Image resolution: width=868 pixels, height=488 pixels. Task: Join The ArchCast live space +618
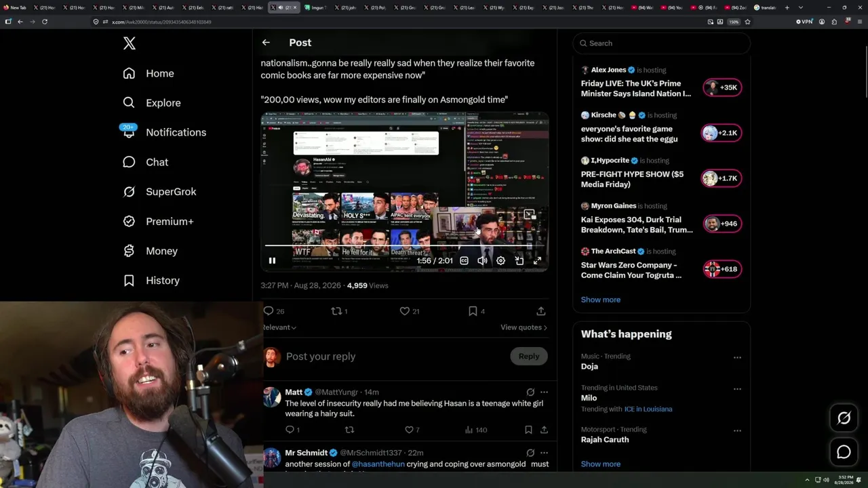[722, 269]
